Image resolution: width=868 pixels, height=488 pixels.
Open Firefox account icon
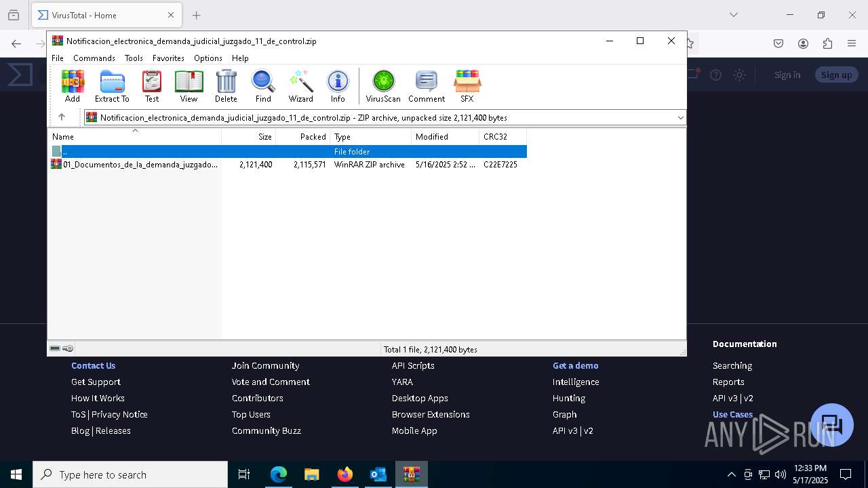coord(803,43)
